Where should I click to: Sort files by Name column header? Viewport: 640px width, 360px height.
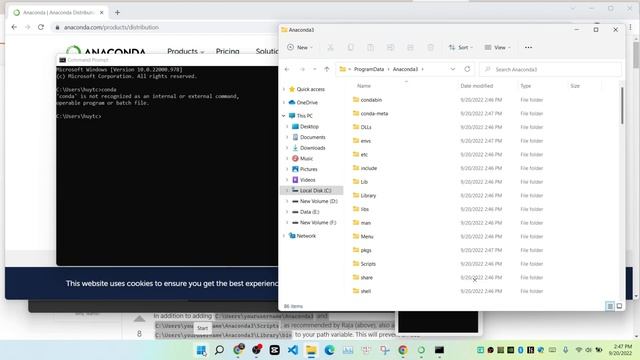pos(364,86)
